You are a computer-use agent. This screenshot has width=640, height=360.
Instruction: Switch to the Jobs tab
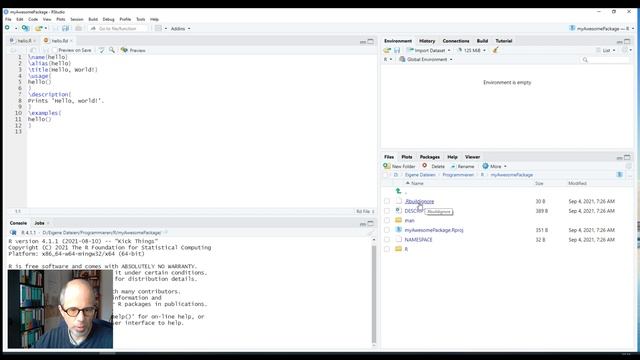pyautogui.click(x=39, y=223)
